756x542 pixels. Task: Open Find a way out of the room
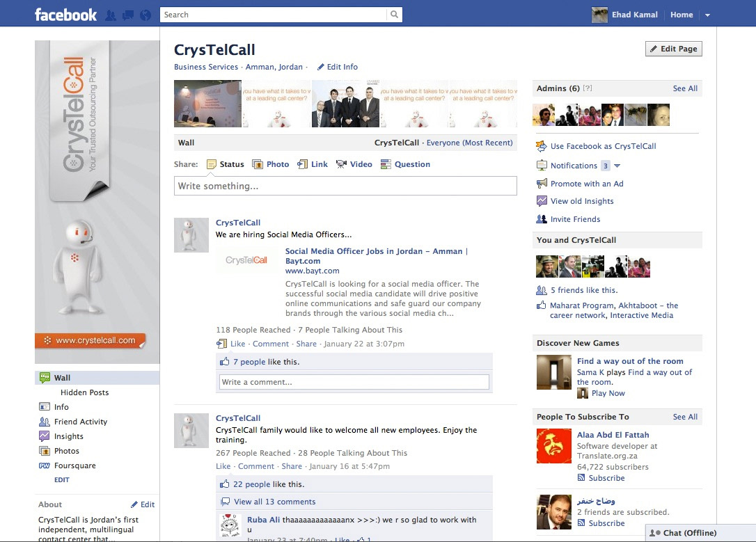point(630,361)
